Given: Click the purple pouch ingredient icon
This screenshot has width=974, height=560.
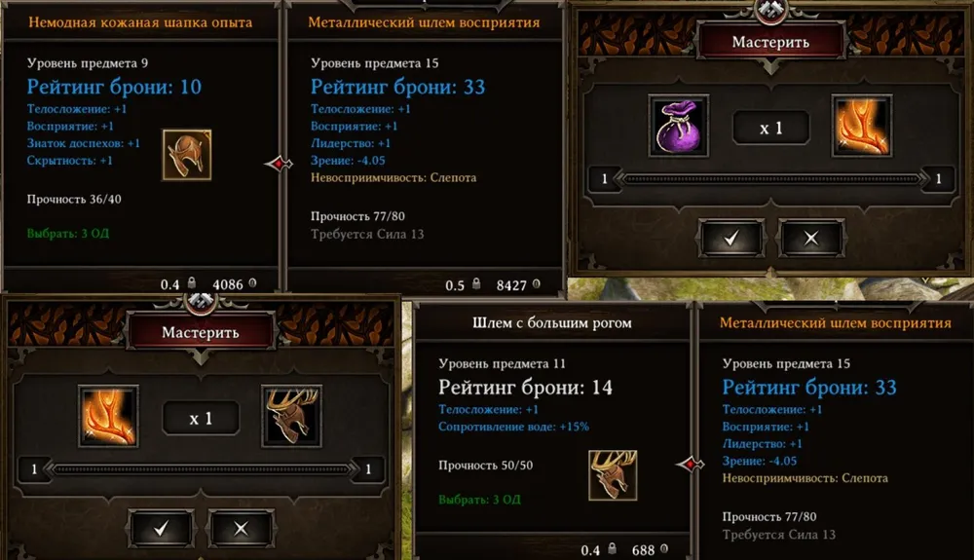Looking at the screenshot, I should (x=678, y=126).
